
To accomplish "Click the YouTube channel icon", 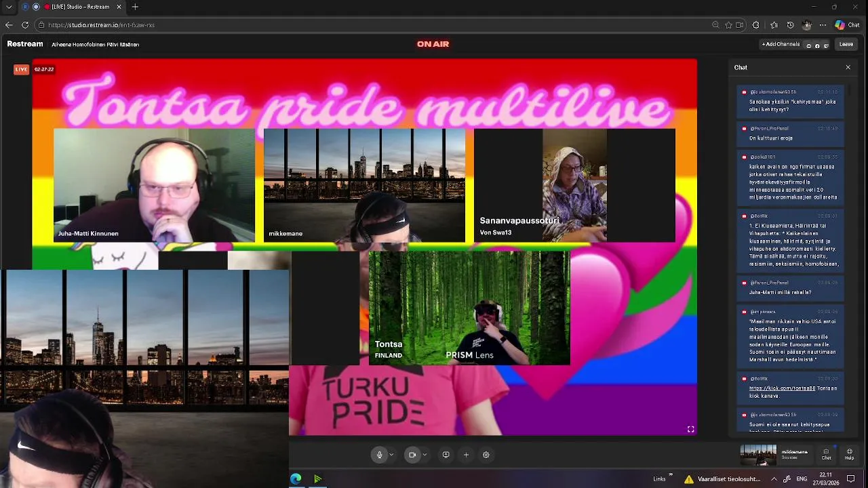I will pos(808,45).
